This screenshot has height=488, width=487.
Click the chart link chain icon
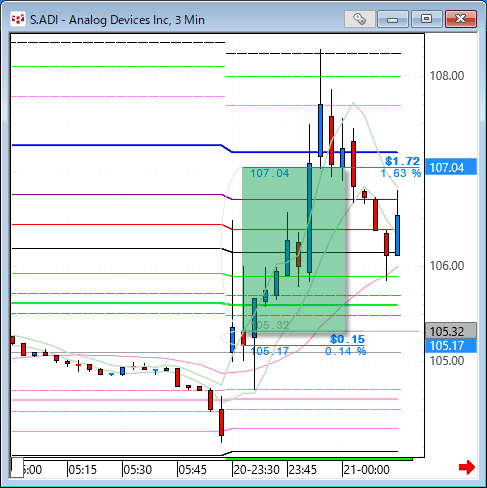pyautogui.click(x=360, y=19)
